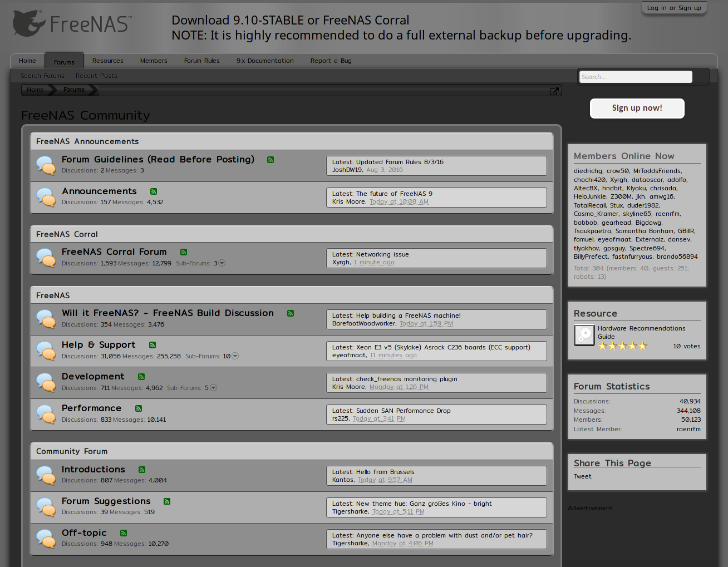Open 'Sudden SAN Performance Drop' post

(404, 411)
